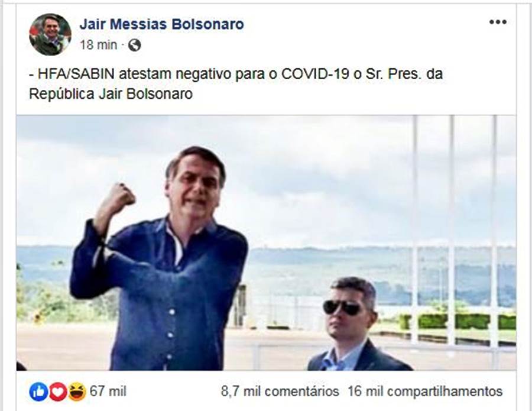Open the Jair Messias Bolsonaro profile name link
532x411 pixels.
click(x=161, y=24)
